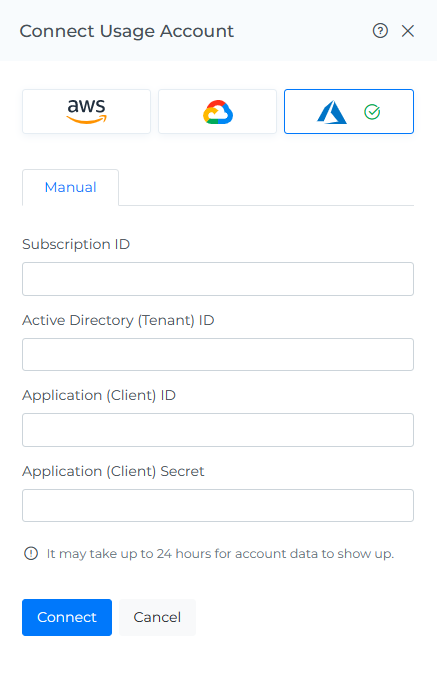The width and height of the screenshot is (437, 681).
Task: Click the Active Directory (Tenant) ID label
Action: pyautogui.click(x=118, y=321)
